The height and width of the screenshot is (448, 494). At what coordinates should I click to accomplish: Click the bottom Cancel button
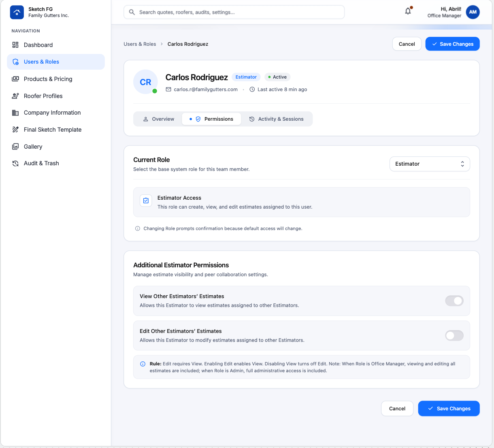point(397,408)
